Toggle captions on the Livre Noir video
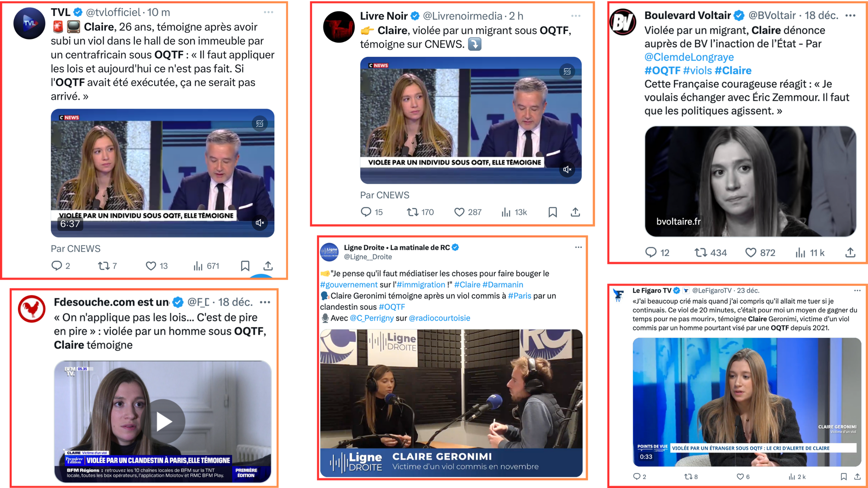This screenshot has width=868, height=488. (568, 71)
